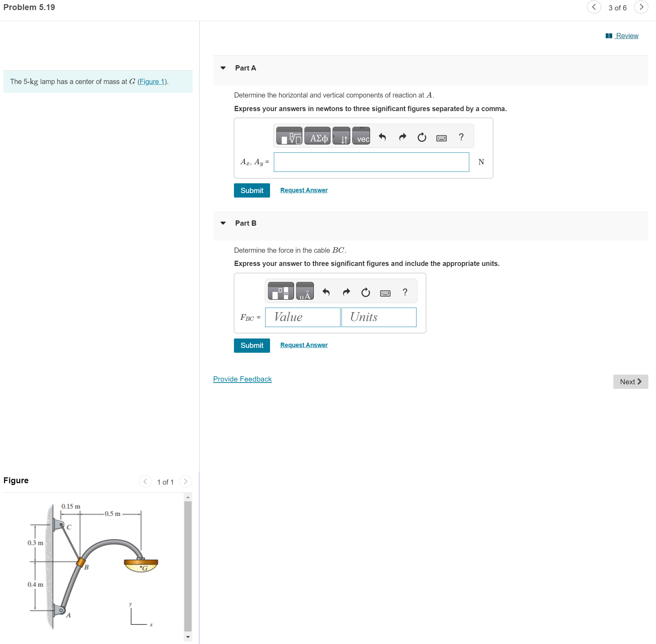Image resolution: width=656 pixels, height=644 pixels.
Task: Collapse the Part B section
Action: [x=223, y=223]
